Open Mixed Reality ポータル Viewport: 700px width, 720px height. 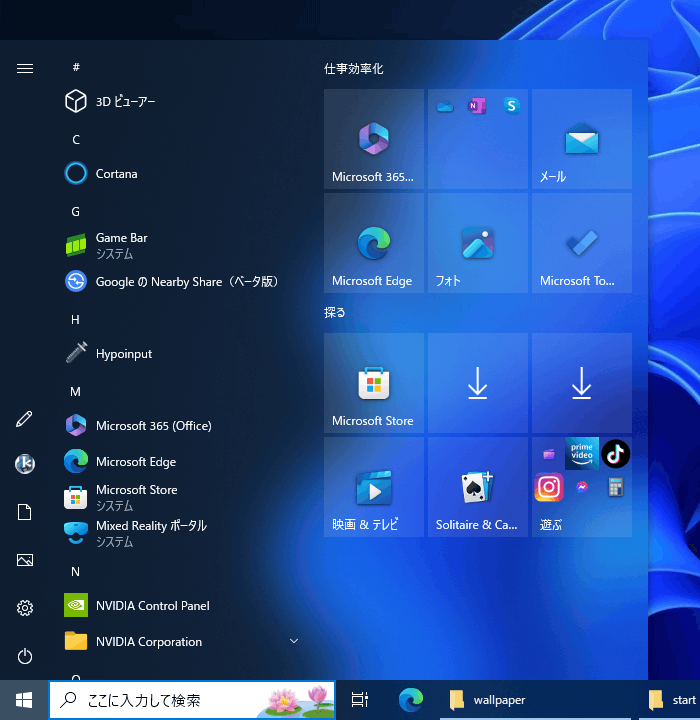(180, 534)
